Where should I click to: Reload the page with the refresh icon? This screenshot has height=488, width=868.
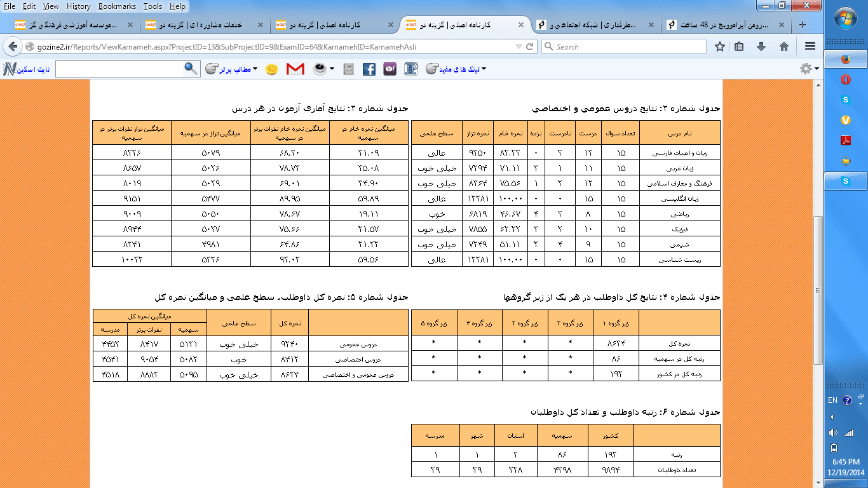point(531,46)
